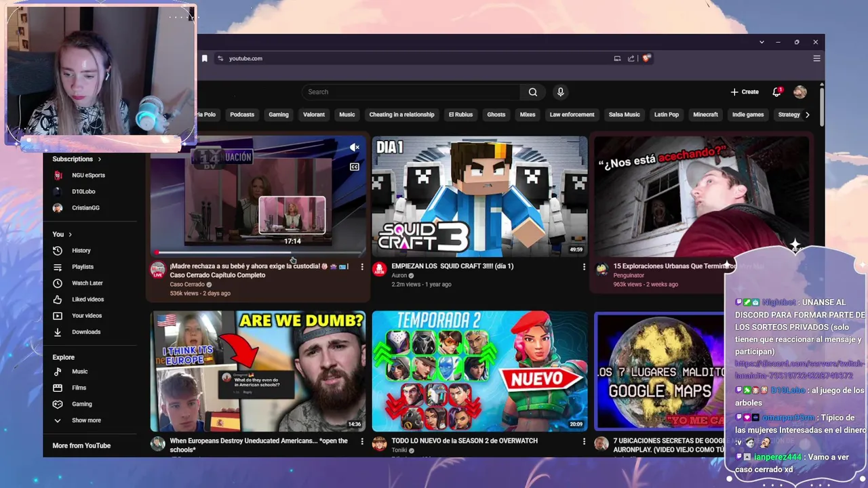Select the Strategy filter chip

[789, 115]
